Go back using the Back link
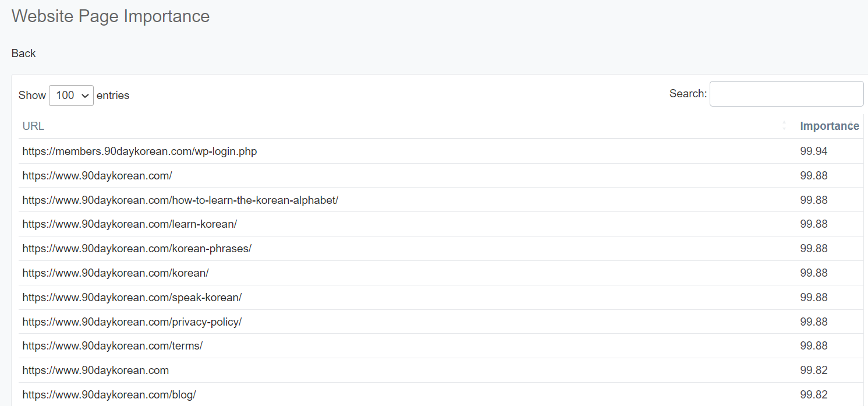This screenshot has width=868, height=406. (23, 53)
